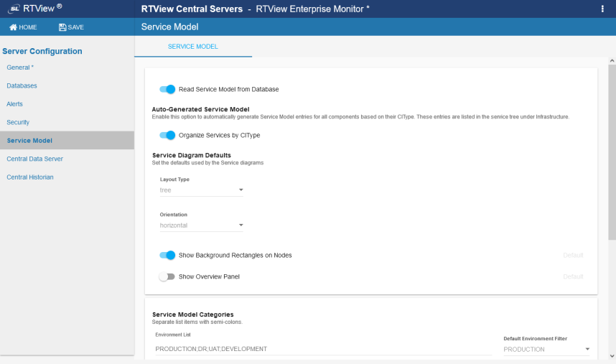Open the three-dot options menu
Screen dimensions: 616x364
[602, 9]
